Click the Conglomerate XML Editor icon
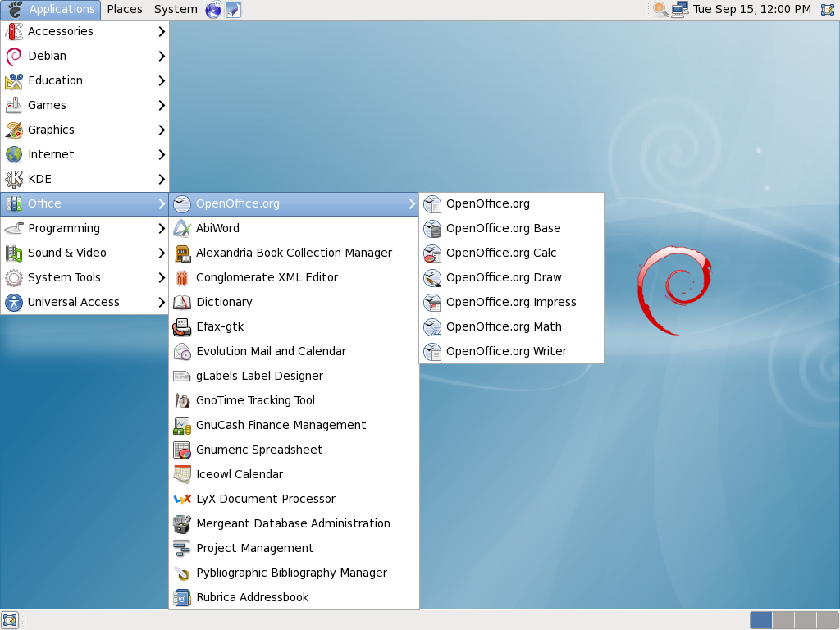840x630 pixels. click(182, 277)
